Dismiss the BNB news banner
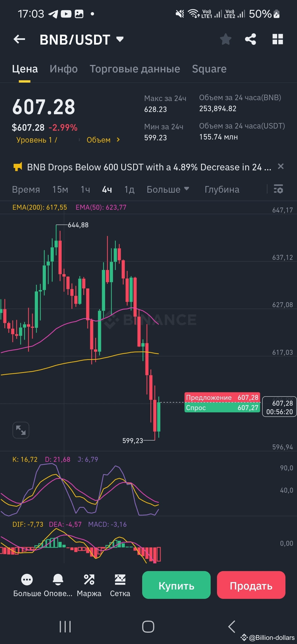Screen dimensions: 297x644 click(x=281, y=167)
